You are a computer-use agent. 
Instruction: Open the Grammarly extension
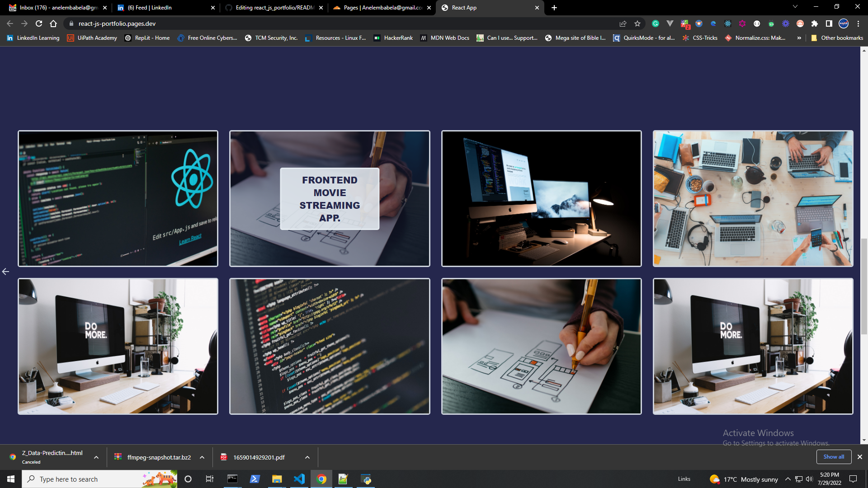tap(656, 23)
